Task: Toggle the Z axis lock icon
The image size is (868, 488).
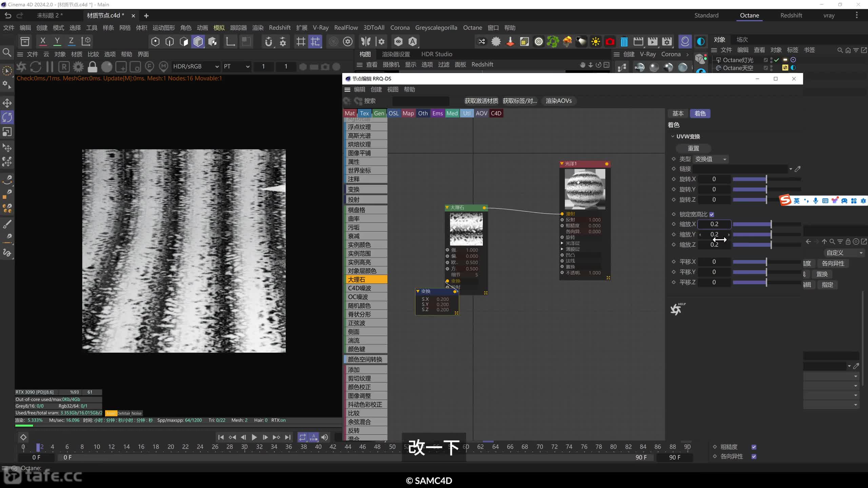Action: (71, 41)
